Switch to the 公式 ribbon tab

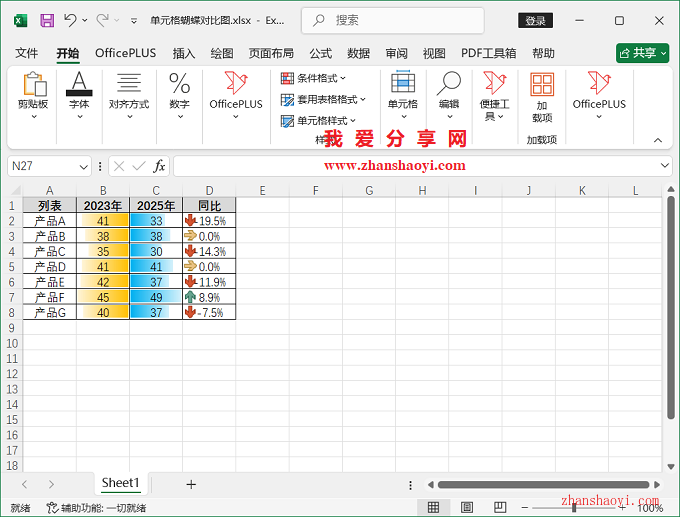[320, 53]
